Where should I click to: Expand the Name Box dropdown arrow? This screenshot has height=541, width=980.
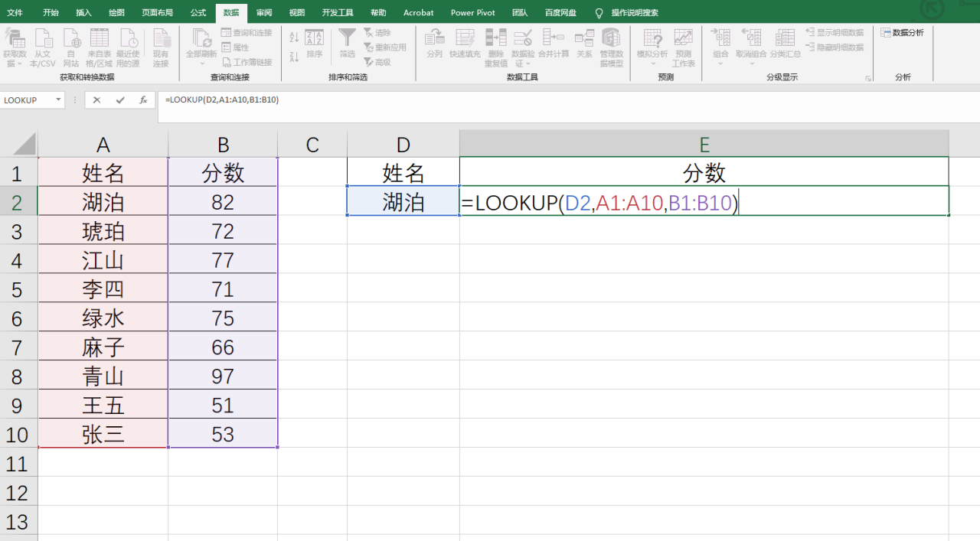pyautogui.click(x=58, y=100)
